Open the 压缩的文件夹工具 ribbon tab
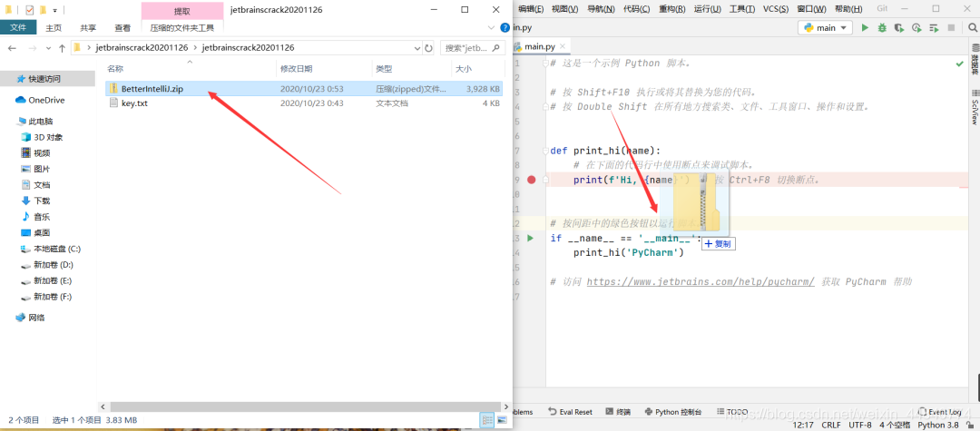Image resolution: width=980 pixels, height=431 pixels. point(181,28)
